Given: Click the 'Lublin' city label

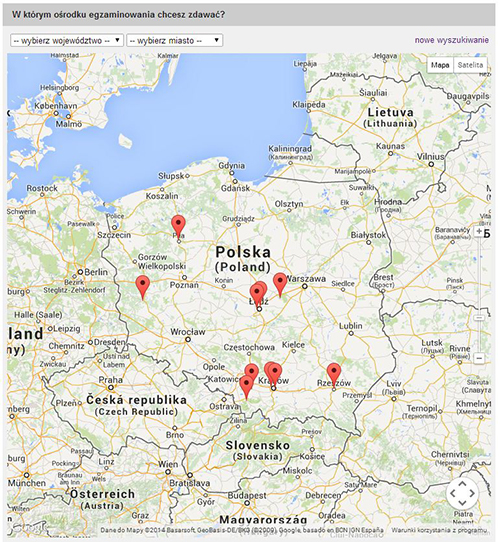Looking at the screenshot, I should [351, 326].
